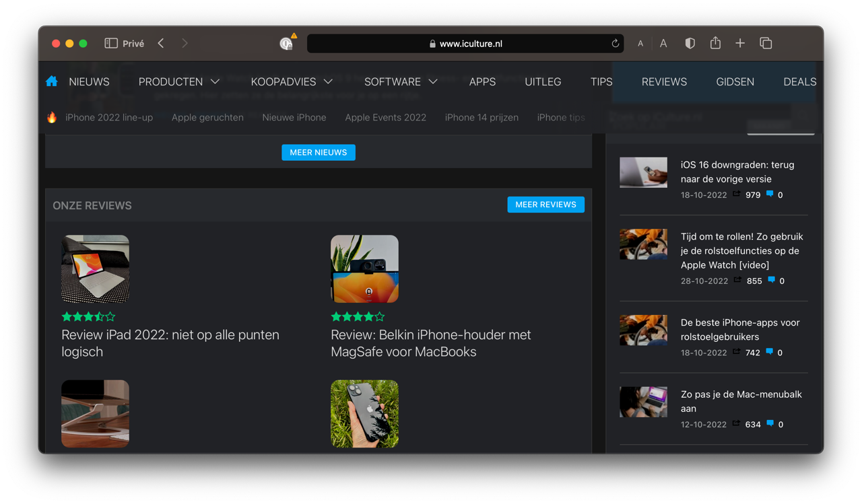Open the iPhone 2022 line-up link
This screenshot has width=862, height=504.
click(109, 117)
